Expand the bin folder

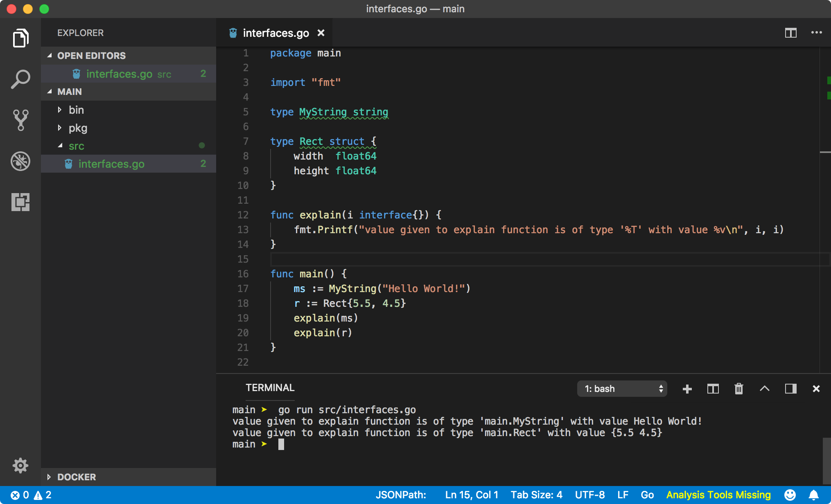[x=76, y=110]
